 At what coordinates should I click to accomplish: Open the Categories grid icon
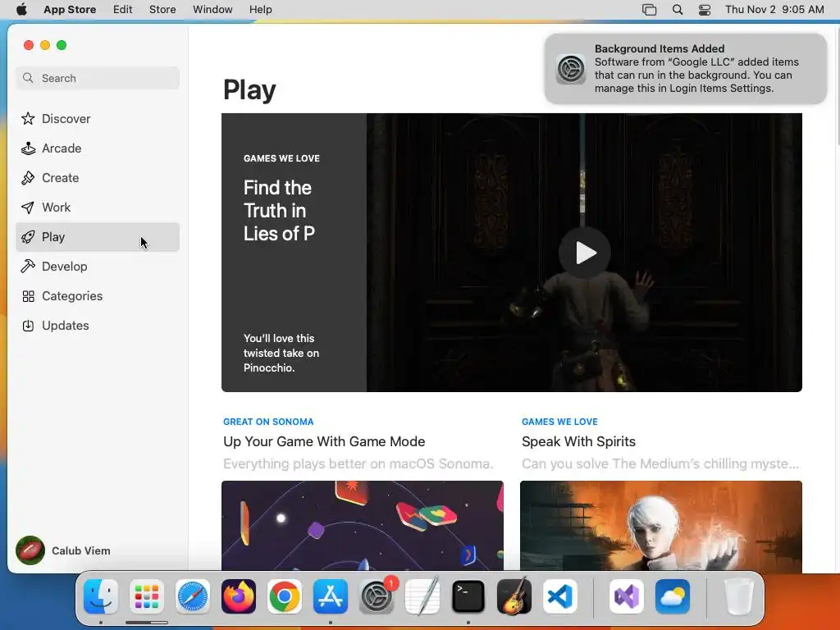coord(28,295)
